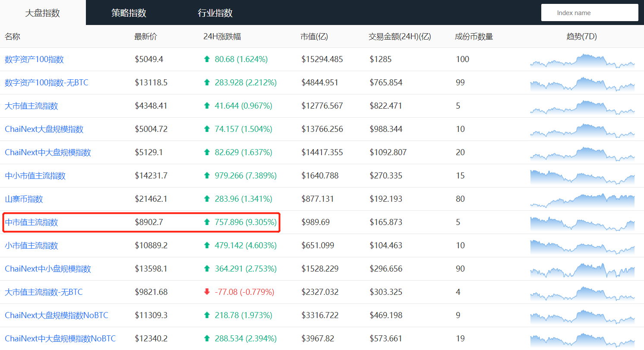
Task: Click the 24H涨跌幅 column header
Action: point(222,37)
